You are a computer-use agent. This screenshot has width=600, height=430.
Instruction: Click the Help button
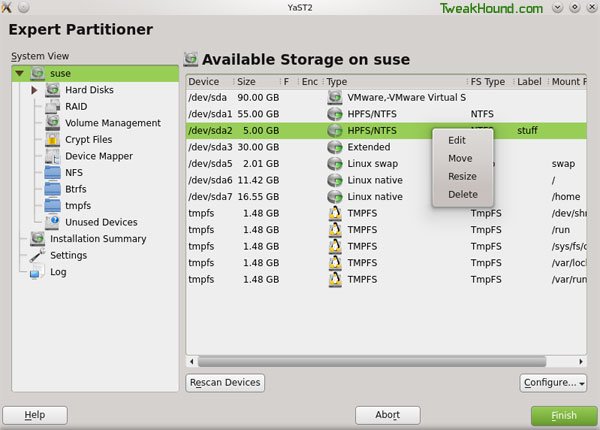pyautogui.click(x=35, y=415)
